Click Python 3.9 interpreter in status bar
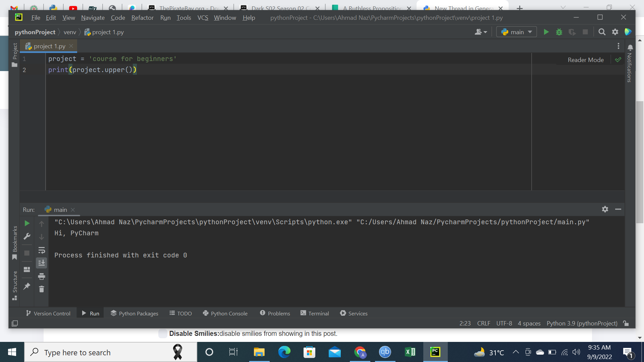 (582, 323)
